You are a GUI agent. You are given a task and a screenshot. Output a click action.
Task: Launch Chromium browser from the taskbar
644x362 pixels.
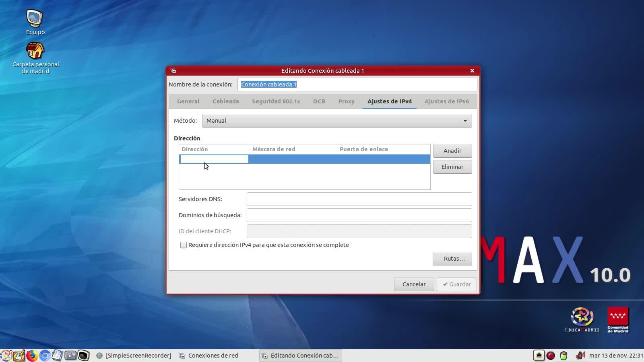click(x=45, y=356)
